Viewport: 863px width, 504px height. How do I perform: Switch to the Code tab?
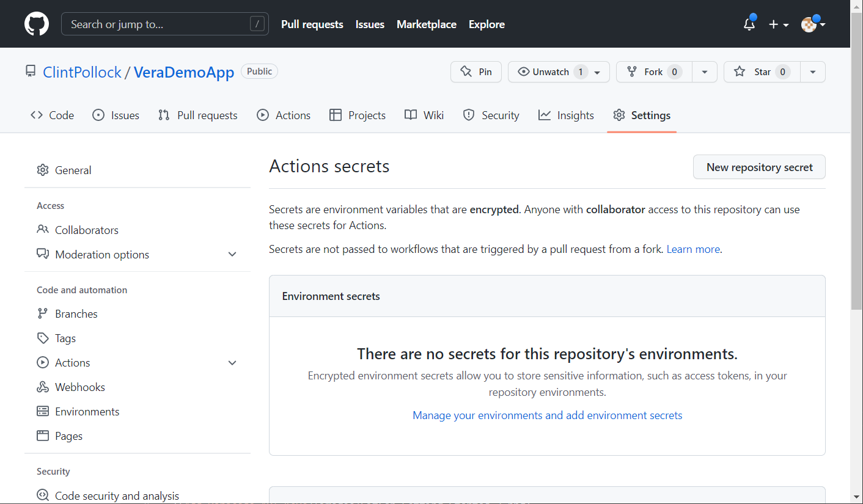[x=53, y=115]
